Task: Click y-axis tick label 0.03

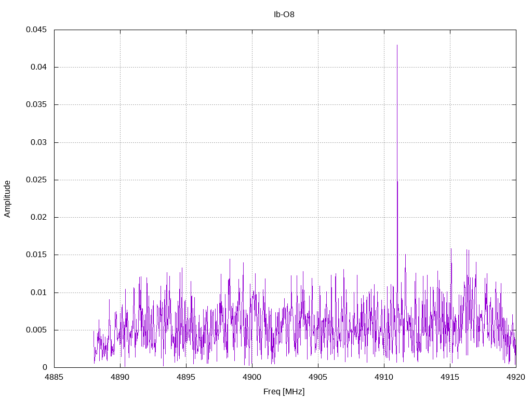Action: pyautogui.click(x=38, y=142)
